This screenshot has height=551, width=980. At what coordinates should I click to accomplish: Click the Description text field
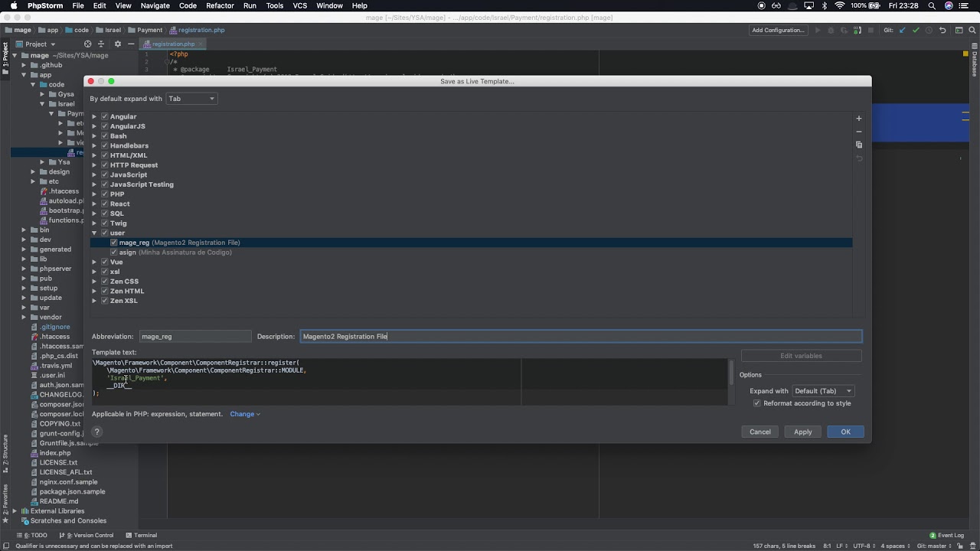coord(581,337)
